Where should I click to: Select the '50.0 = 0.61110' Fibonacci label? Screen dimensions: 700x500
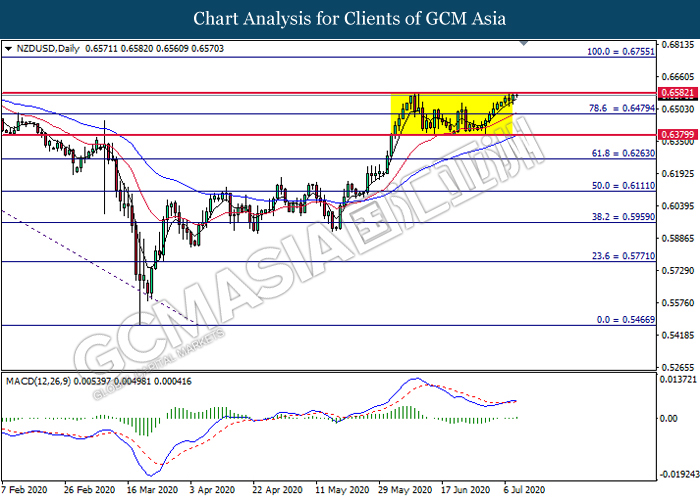(623, 185)
